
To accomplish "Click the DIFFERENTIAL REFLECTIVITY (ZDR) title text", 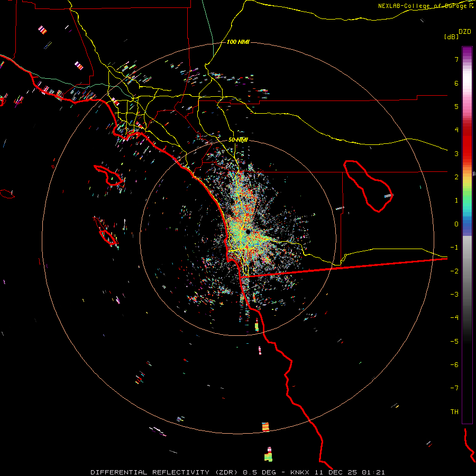I will (x=164, y=472).
